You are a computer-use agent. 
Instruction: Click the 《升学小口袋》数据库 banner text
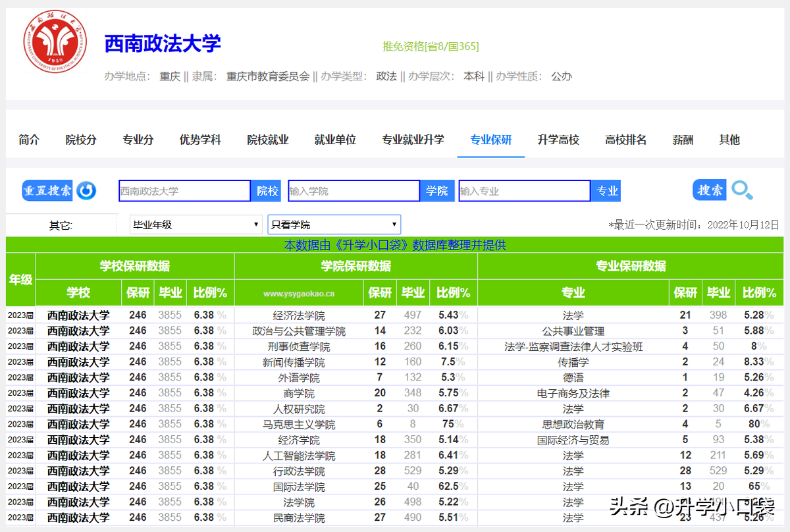(395, 245)
